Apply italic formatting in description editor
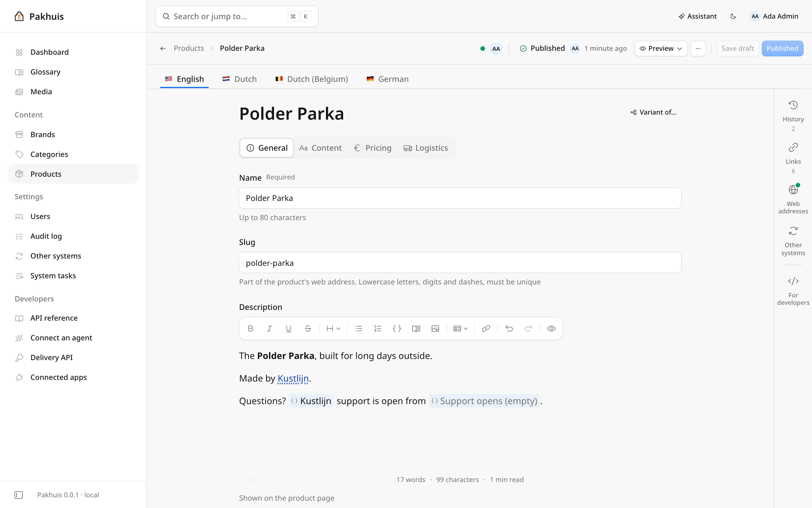 270,329
